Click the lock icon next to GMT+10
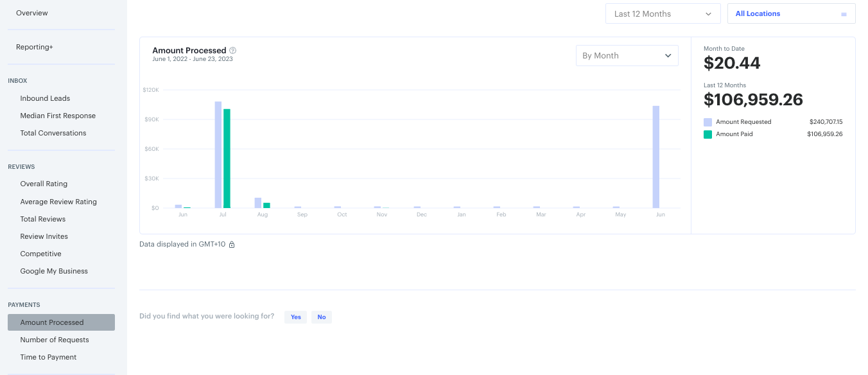The width and height of the screenshot is (868, 375). (232, 245)
